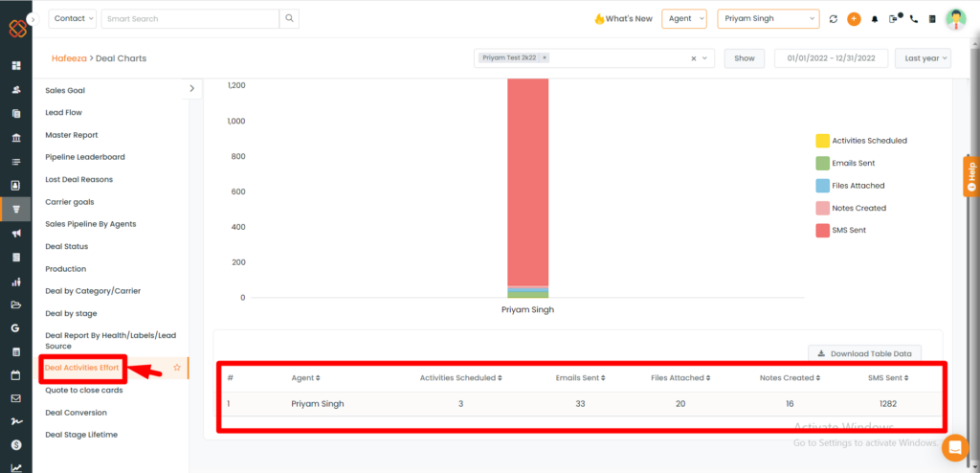Open the dashboard grid icon in sidebar

click(x=16, y=66)
